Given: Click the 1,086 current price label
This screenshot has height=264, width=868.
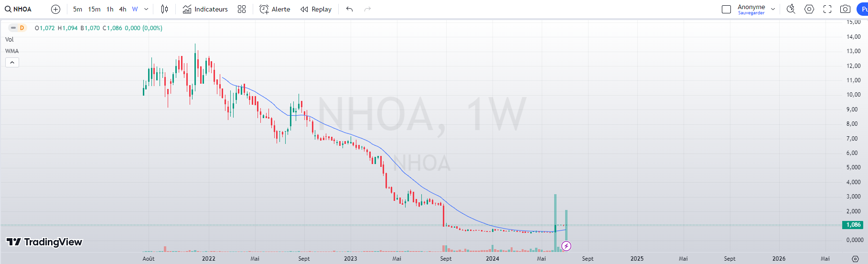Looking at the screenshot, I should (853, 225).
